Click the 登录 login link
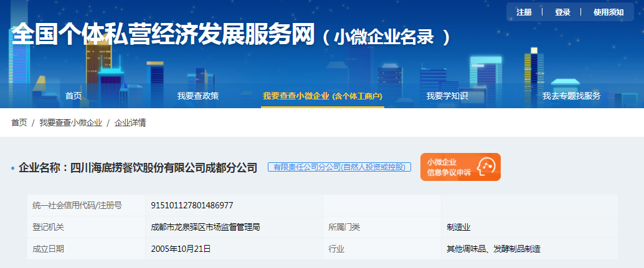 [562, 12]
